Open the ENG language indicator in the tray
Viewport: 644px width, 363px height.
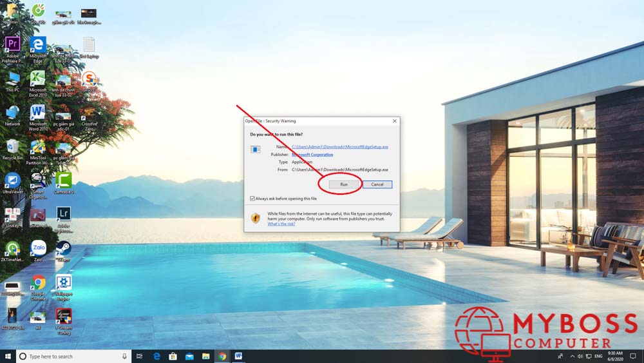tap(598, 356)
